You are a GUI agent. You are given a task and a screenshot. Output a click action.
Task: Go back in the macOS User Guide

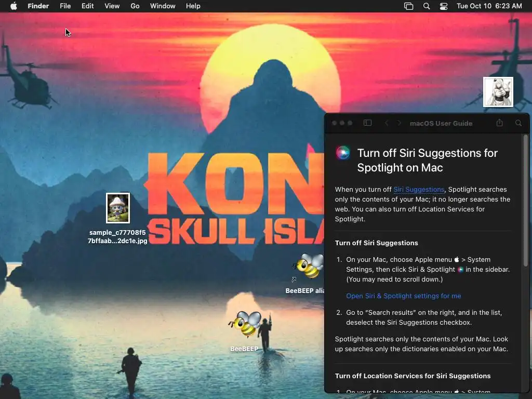pos(387,123)
